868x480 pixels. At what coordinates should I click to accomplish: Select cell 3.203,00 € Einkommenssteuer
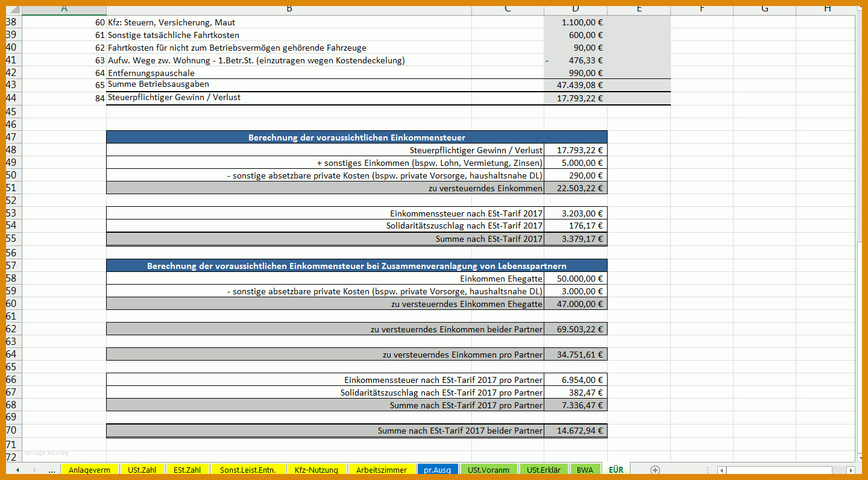pos(576,213)
